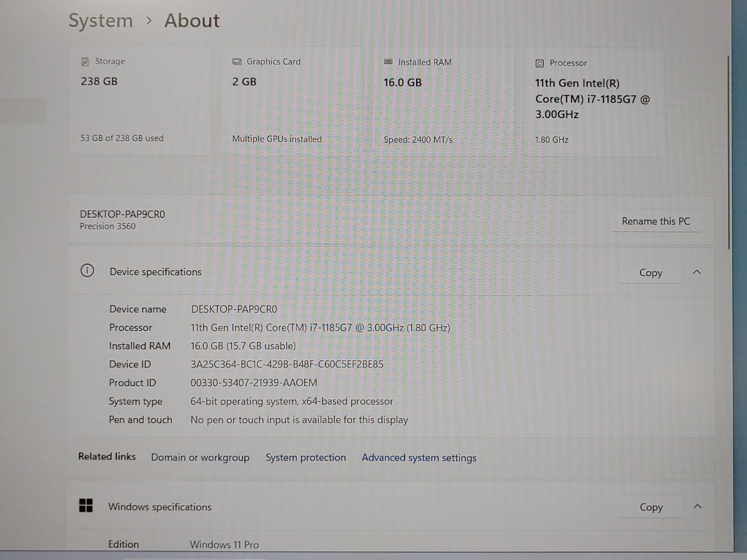Image resolution: width=747 pixels, height=560 pixels.
Task: Expand the System breadcrumb menu
Action: 150,21
